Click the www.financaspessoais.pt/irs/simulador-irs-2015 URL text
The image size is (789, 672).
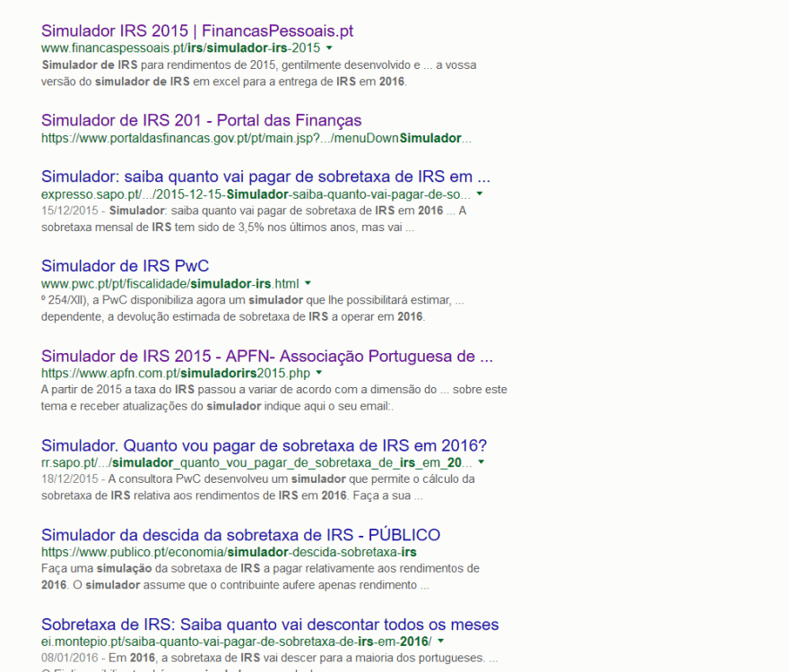(180, 47)
